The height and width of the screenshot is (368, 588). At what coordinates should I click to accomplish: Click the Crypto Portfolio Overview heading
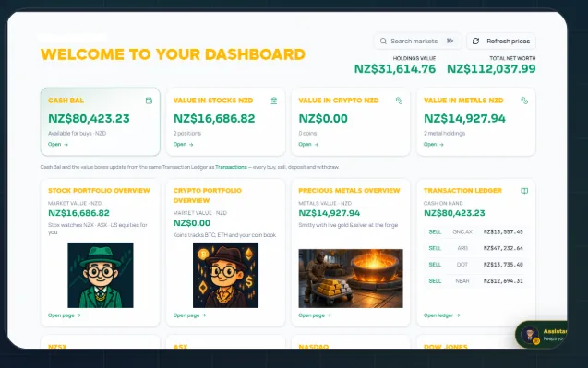pos(208,196)
